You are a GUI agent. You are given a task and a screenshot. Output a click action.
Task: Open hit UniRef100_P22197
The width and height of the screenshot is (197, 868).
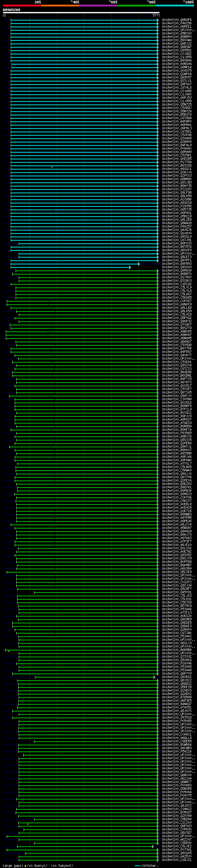(177, 189)
